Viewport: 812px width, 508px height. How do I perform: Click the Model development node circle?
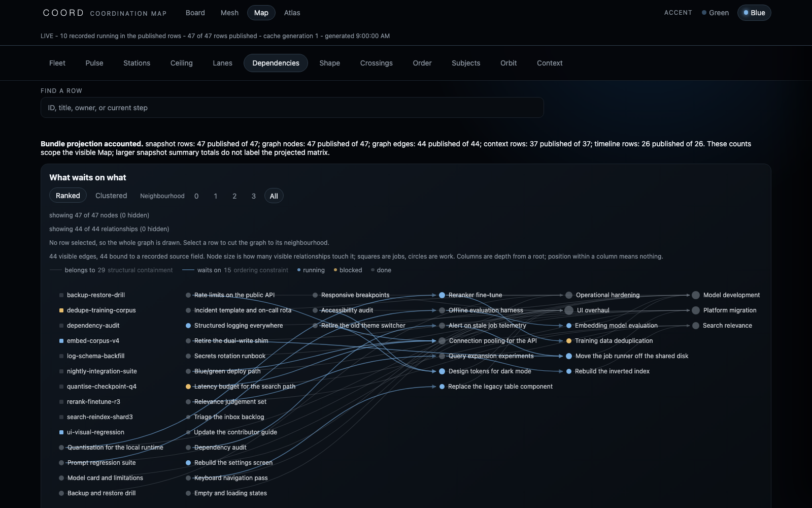(696, 295)
